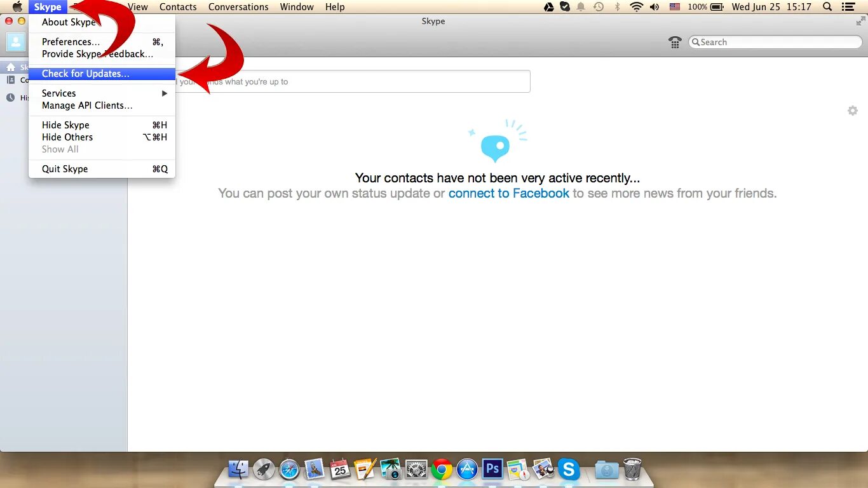Click the battery 100% indicator

point(705,7)
